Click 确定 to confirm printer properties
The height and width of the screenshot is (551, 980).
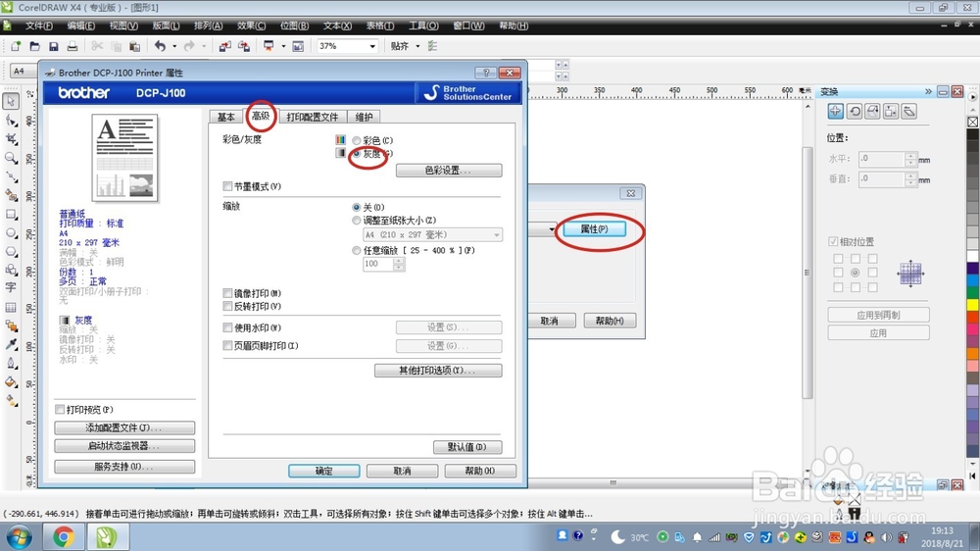(323, 471)
